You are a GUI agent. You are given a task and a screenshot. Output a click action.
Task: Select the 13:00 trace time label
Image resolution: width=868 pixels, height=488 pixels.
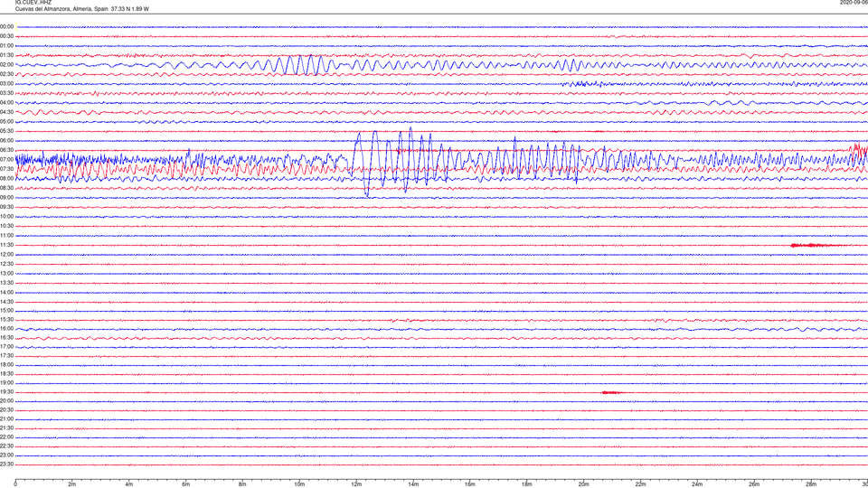point(7,273)
